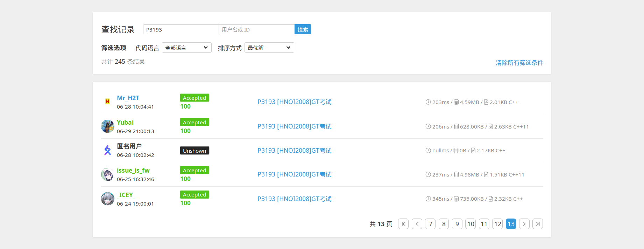Open issue_is_fw's Accepted status badge
The width and height of the screenshot is (644, 249).
coord(194,171)
